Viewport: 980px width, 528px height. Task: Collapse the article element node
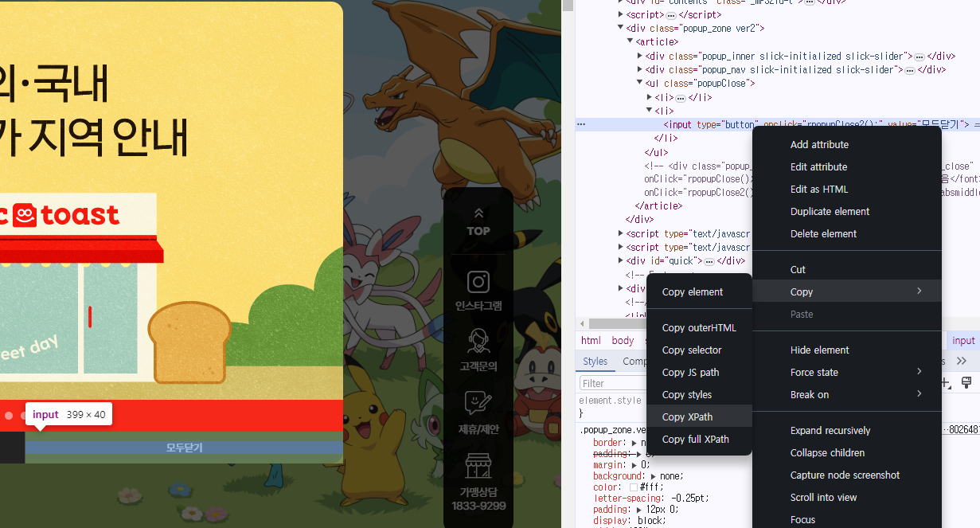tap(631, 41)
